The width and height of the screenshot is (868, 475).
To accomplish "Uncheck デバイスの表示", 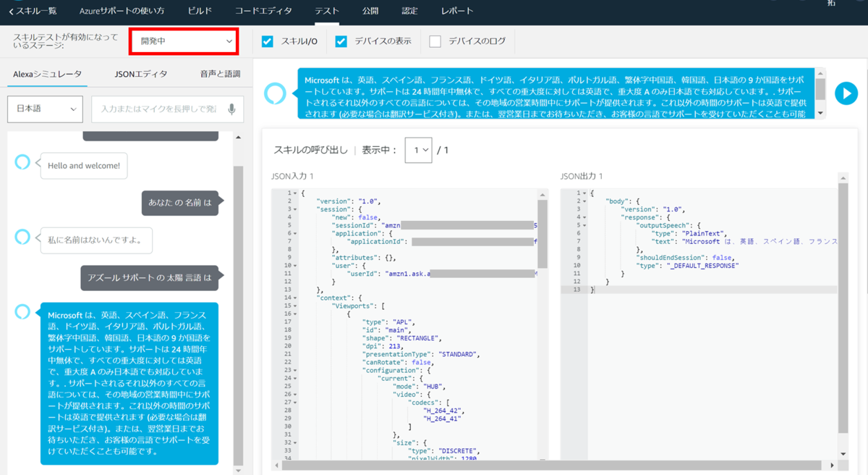I will tap(341, 41).
